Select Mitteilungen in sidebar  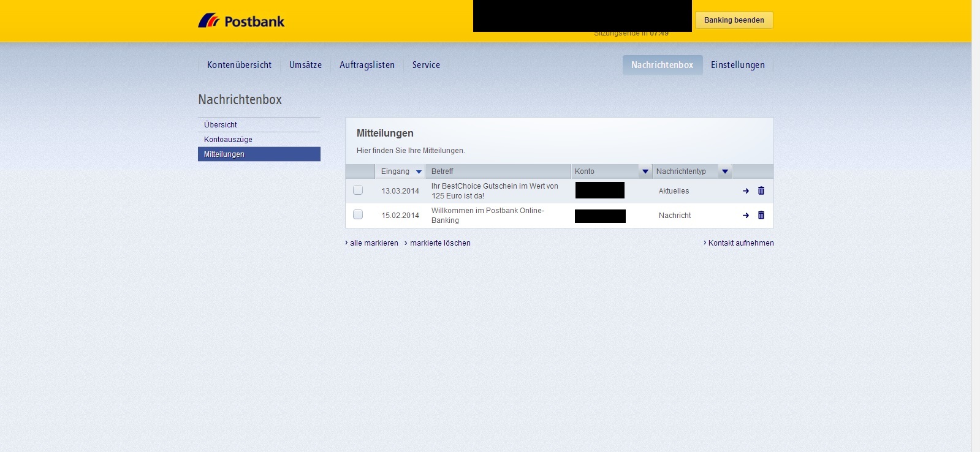pos(259,154)
